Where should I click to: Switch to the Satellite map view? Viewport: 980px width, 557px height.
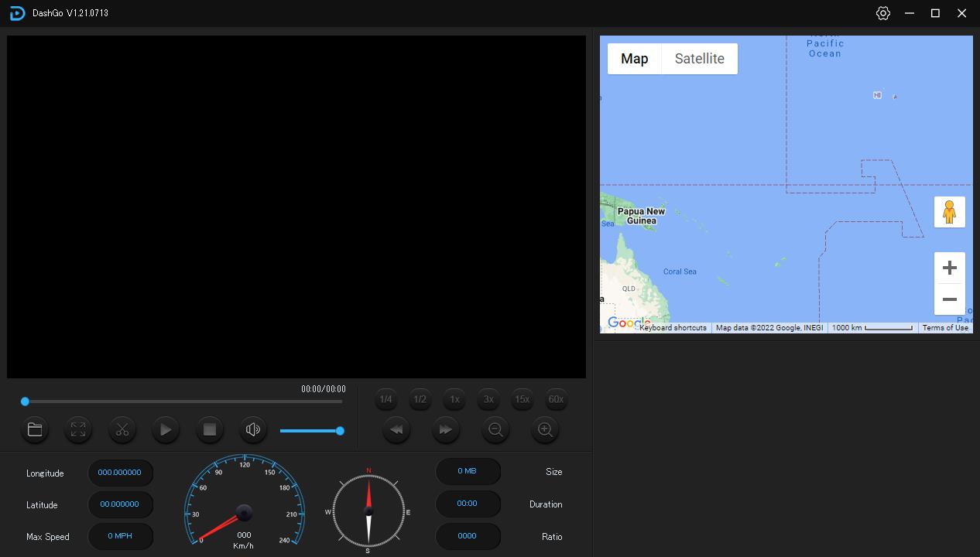pyautogui.click(x=699, y=59)
